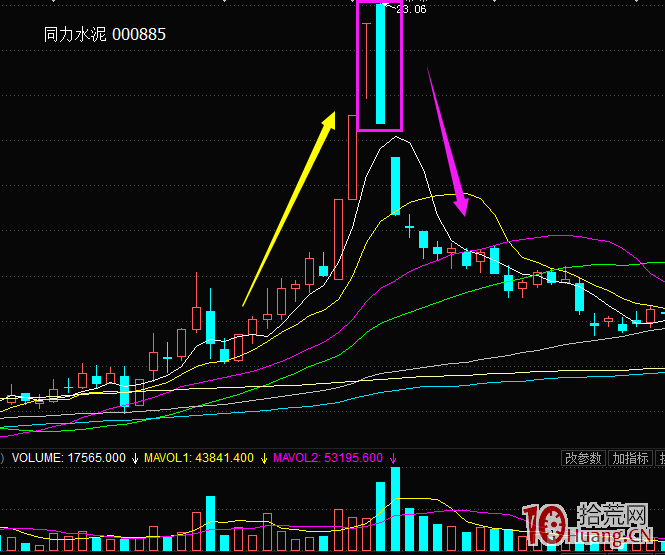Click the down arrow after the VOLUME value
Image resolution: width=665 pixels, height=555 pixels.
point(134,458)
